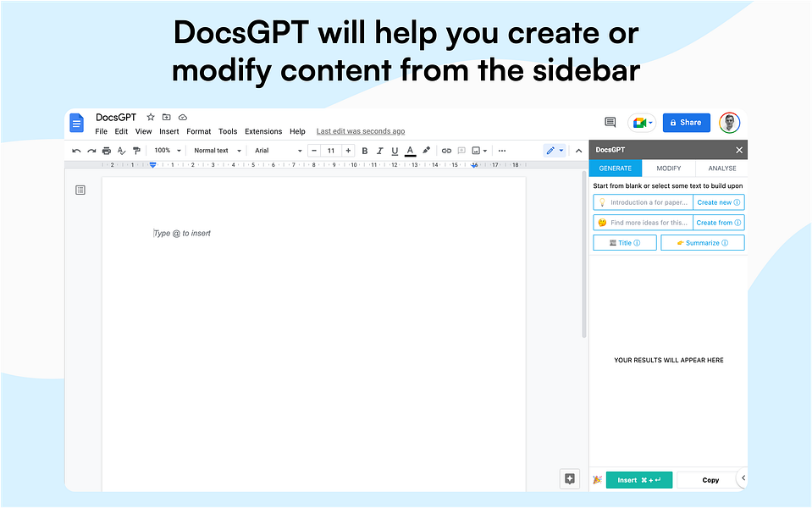Switch to the MODIFY tab
The height and width of the screenshot is (508, 812).
pyautogui.click(x=669, y=168)
